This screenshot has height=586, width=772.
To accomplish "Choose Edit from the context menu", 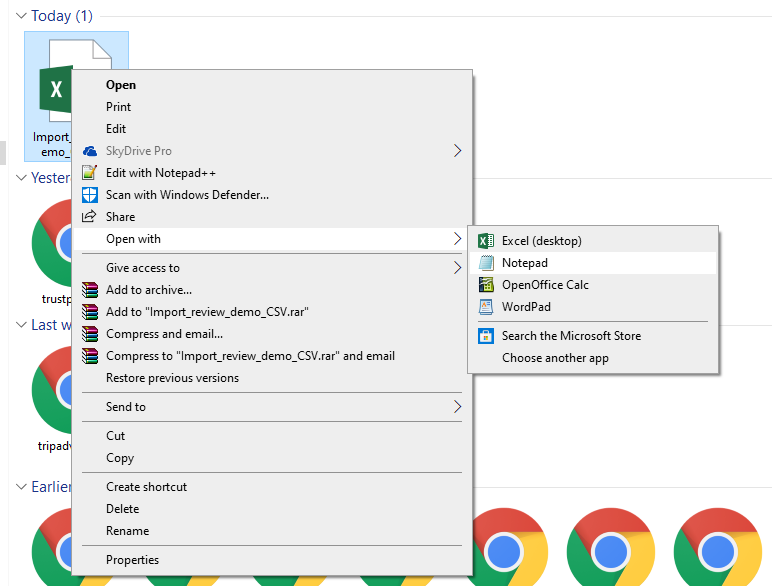I will coord(272,129).
